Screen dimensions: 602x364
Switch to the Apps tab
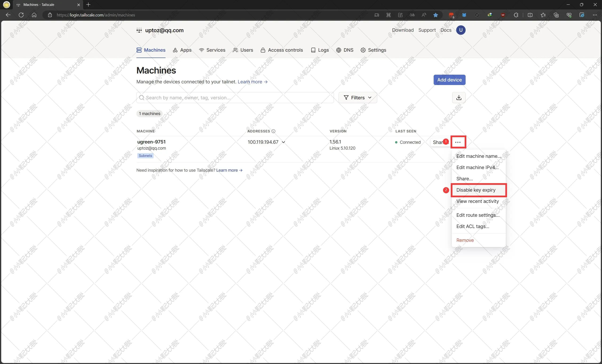click(182, 50)
